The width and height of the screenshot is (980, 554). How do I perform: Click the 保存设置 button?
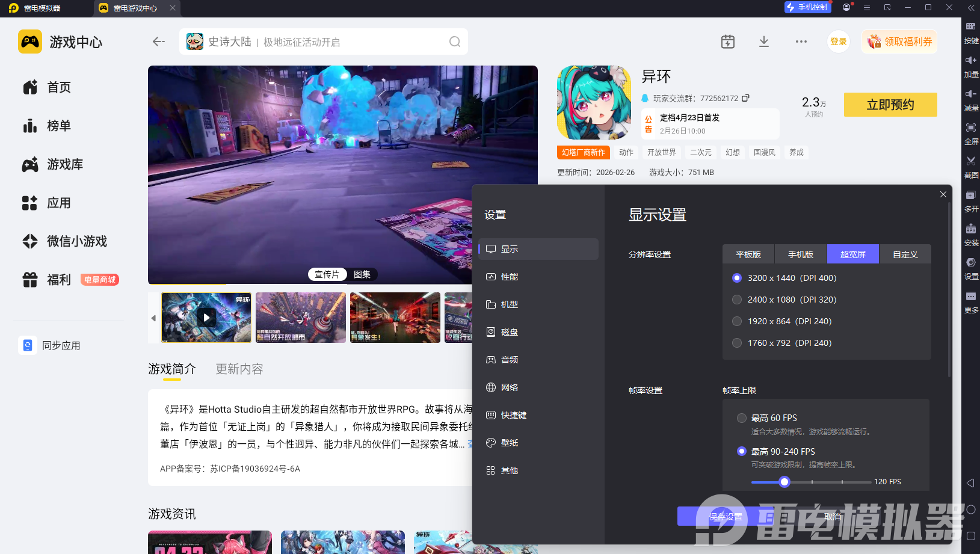click(x=725, y=517)
